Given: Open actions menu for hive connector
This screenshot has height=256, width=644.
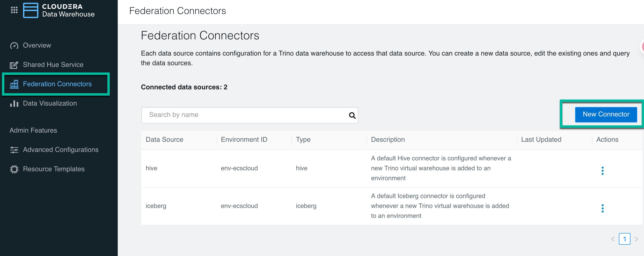Looking at the screenshot, I should 602,171.
